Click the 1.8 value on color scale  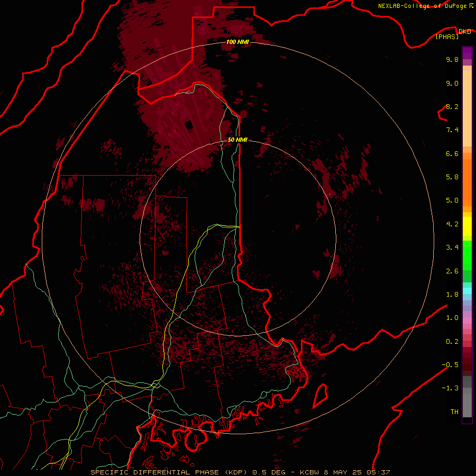coord(452,295)
